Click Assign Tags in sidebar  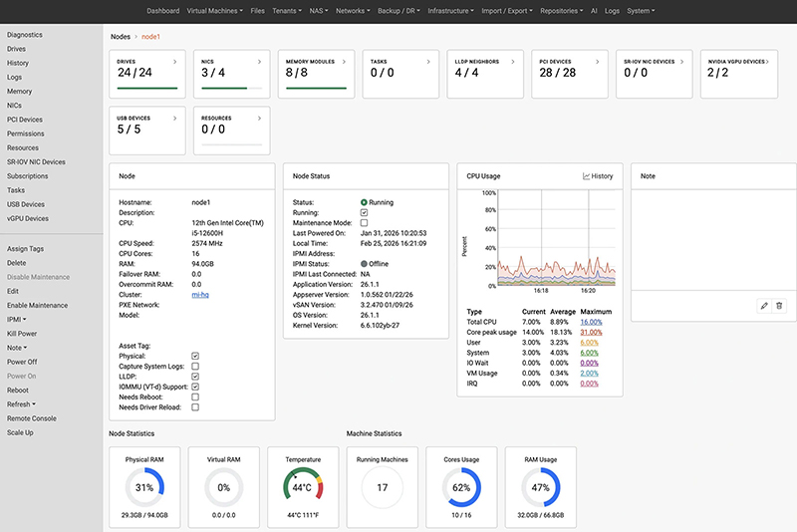pos(26,249)
